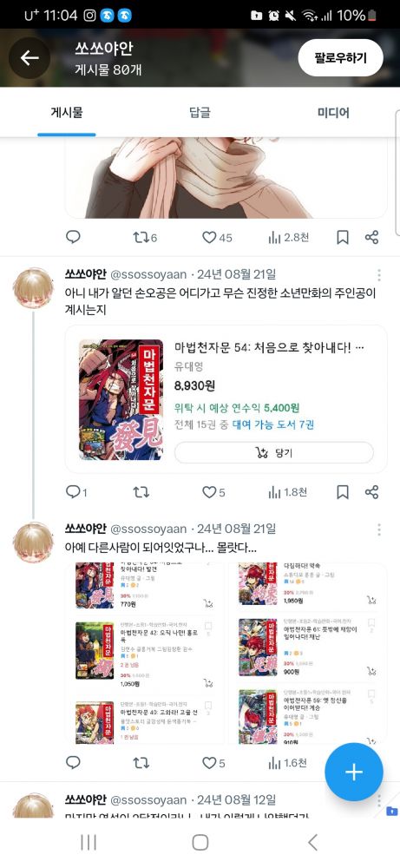Screen dimensions: 400x868
Task: Switch to the 답글 tab
Action: (x=200, y=113)
